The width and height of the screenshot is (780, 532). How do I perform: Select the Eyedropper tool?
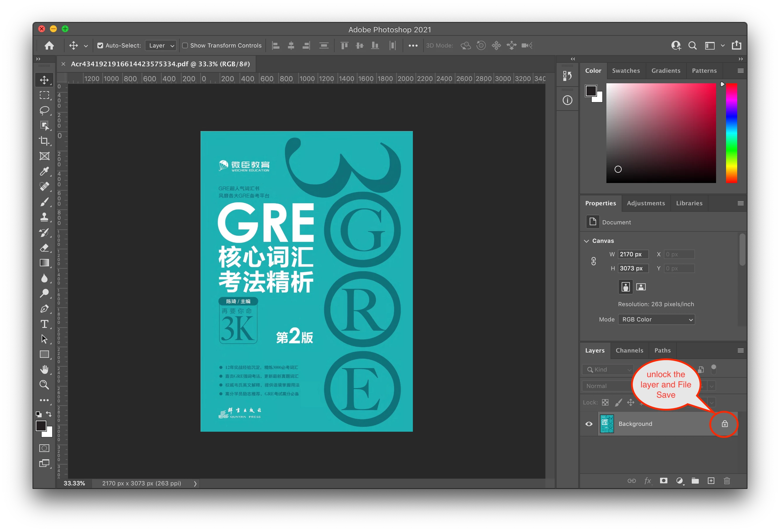click(44, 171)
